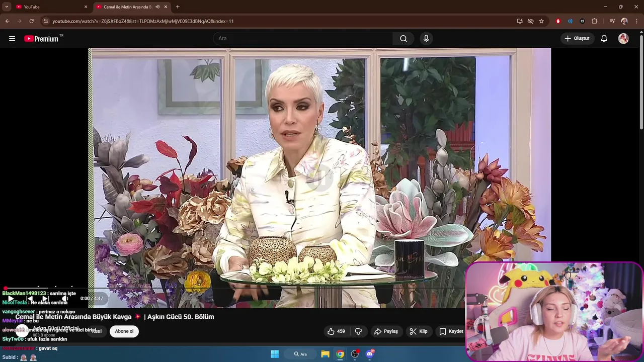The image size is (644, 362).
Task: Click the crossed-eye tracking protection icon
Action: click(530, 21)
